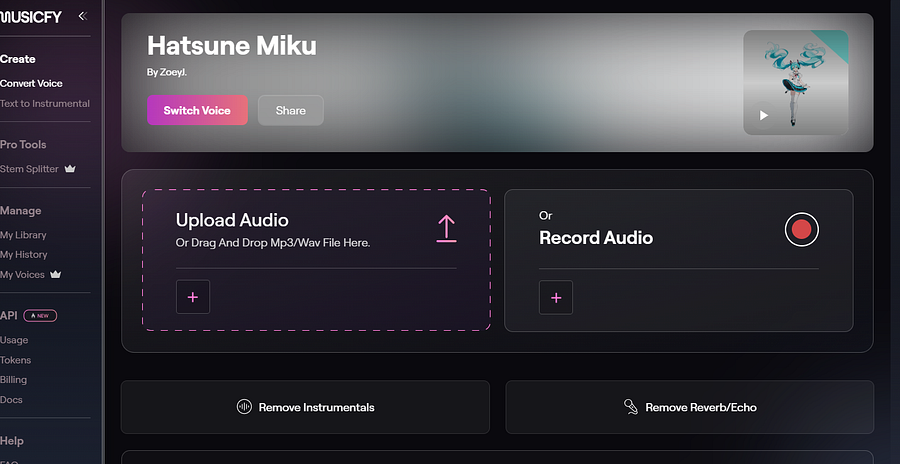
Task: Open Text to Instrumental in the sidebar
Action: 45,103
